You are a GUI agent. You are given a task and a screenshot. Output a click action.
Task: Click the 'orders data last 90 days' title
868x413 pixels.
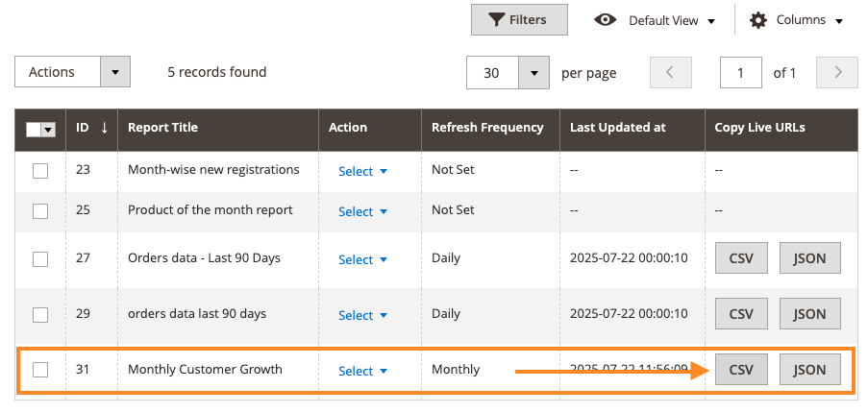[x=197, y=314]
